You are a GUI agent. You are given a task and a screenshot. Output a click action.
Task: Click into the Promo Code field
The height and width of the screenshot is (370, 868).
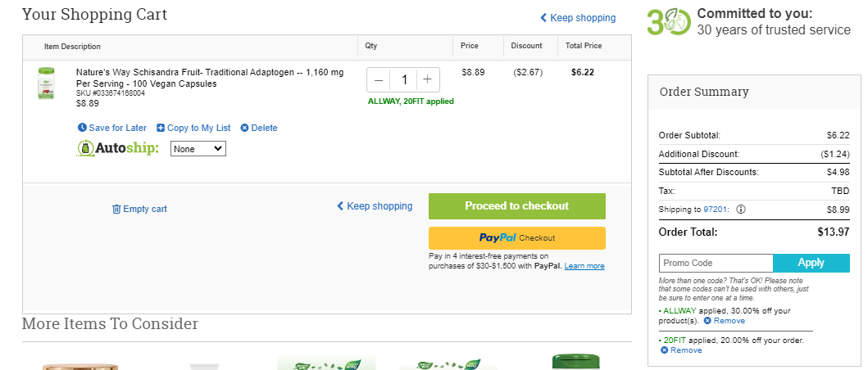pyautogui.click(x=716, y=263)
